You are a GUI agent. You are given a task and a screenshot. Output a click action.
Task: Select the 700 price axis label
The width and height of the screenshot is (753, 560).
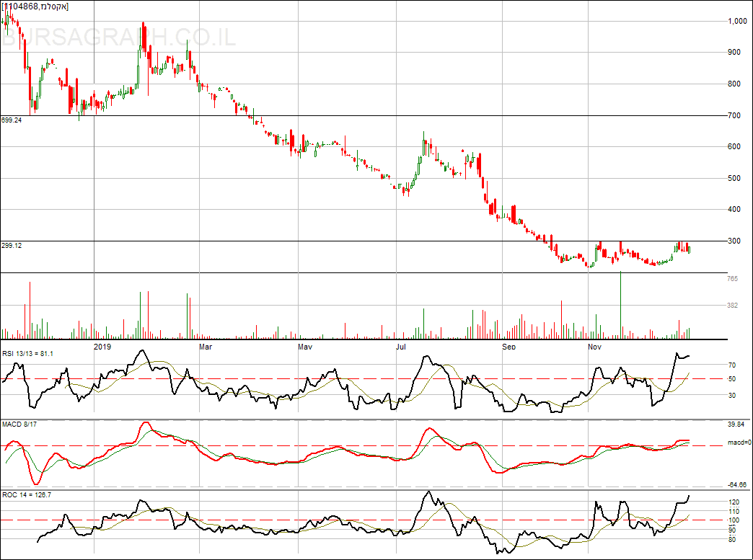coord(734,115)
